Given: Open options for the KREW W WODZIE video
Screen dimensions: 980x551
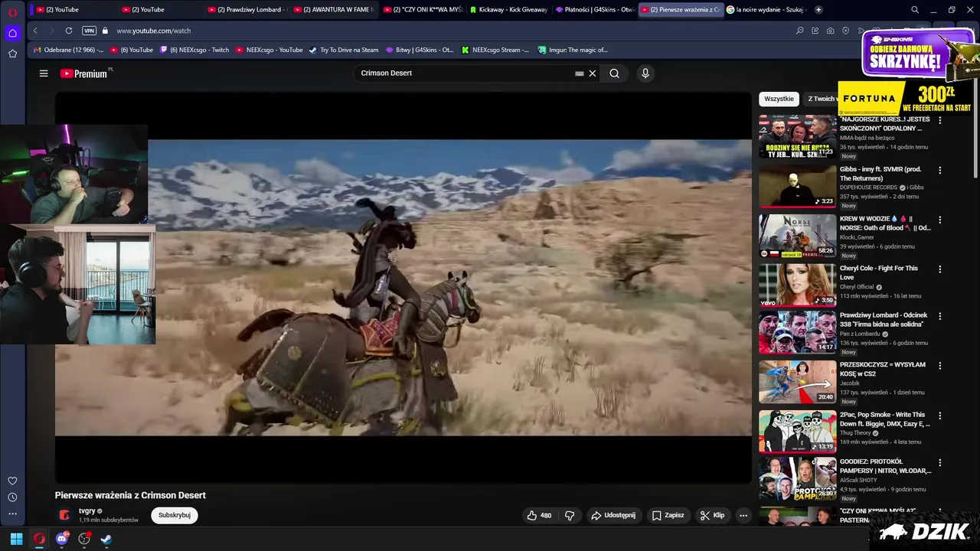Looking at the screenshot, I should click(940, 220).
